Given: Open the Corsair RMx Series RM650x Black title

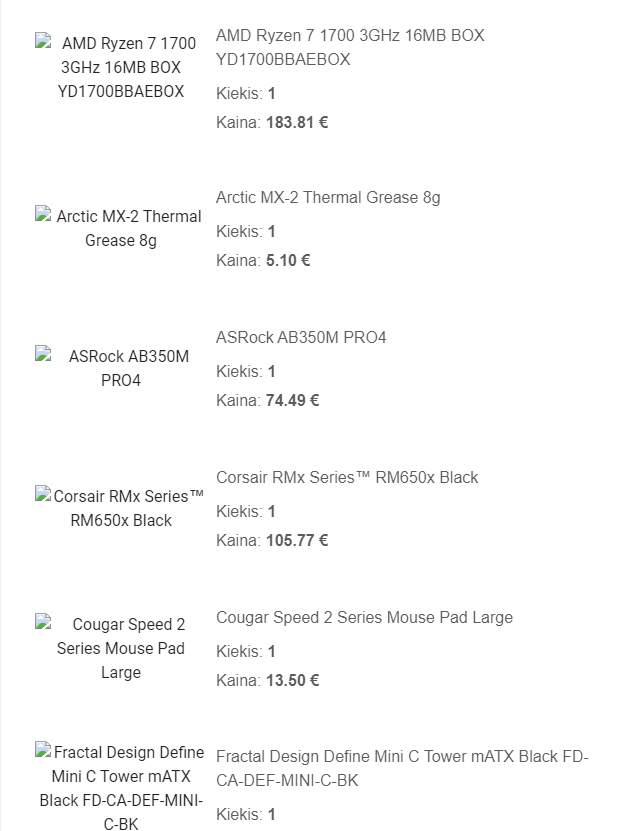Looking at the screenshot, I should pyautogui.click(x=347, y=477).
